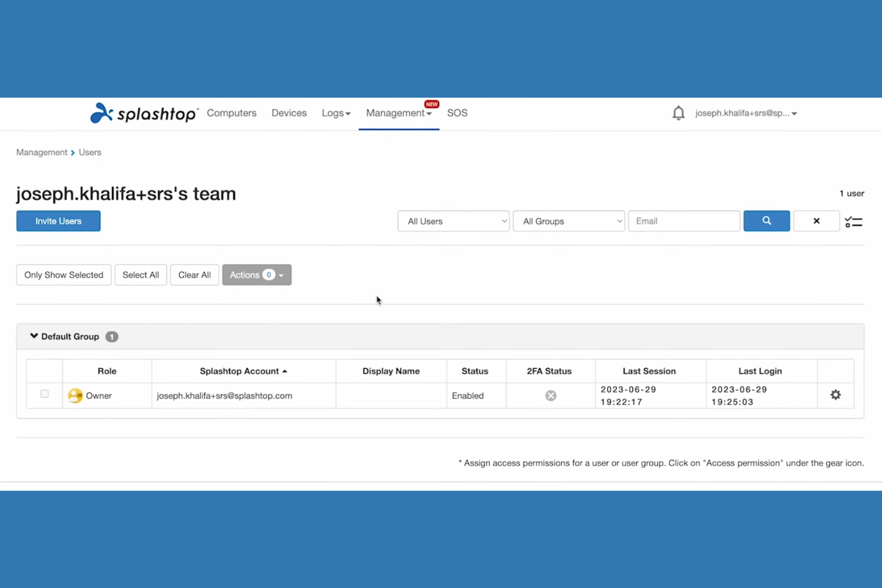Screen dimensions: 882x588
Task: Click the magnifier search button
Action: (766, 221)
